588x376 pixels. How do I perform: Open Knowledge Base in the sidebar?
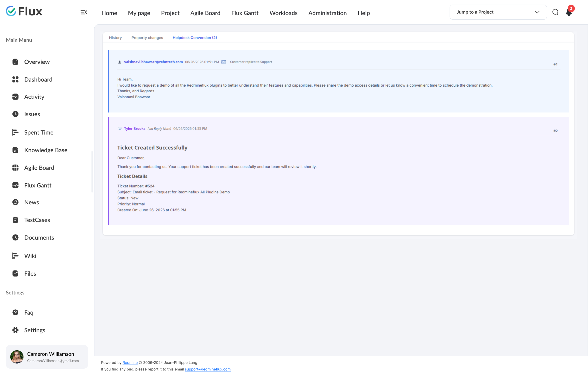(46, 150)
